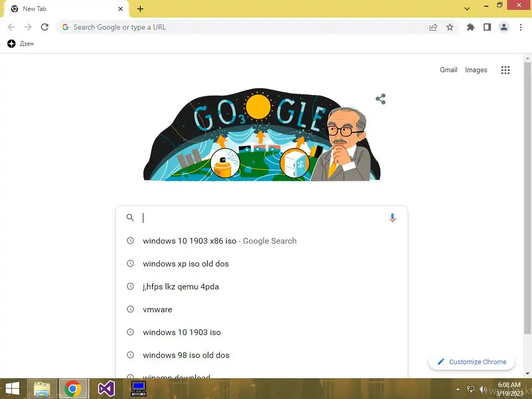Share the Google Doodle
Viewport: 532px width, 399px height.
click(381, 99)
